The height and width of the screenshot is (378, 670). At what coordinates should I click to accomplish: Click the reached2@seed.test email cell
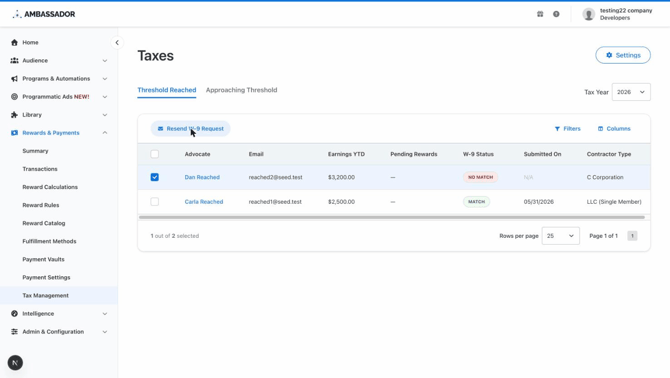click(x=276, y=177)
